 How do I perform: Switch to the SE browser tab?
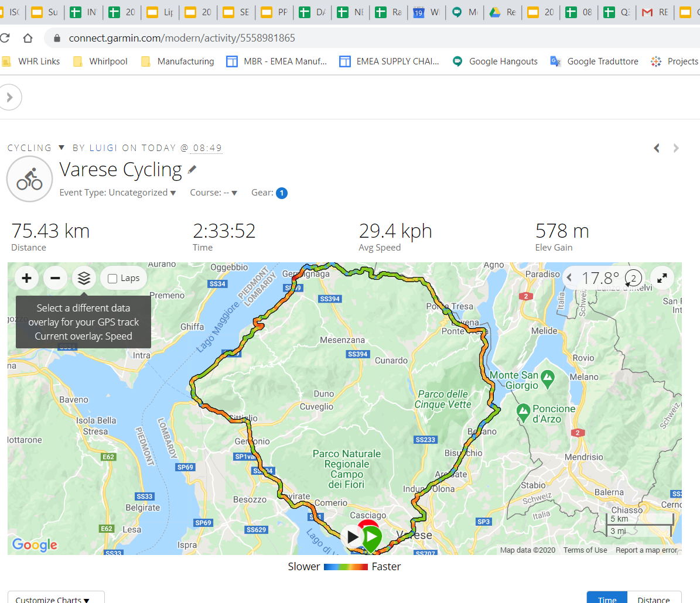236,12
